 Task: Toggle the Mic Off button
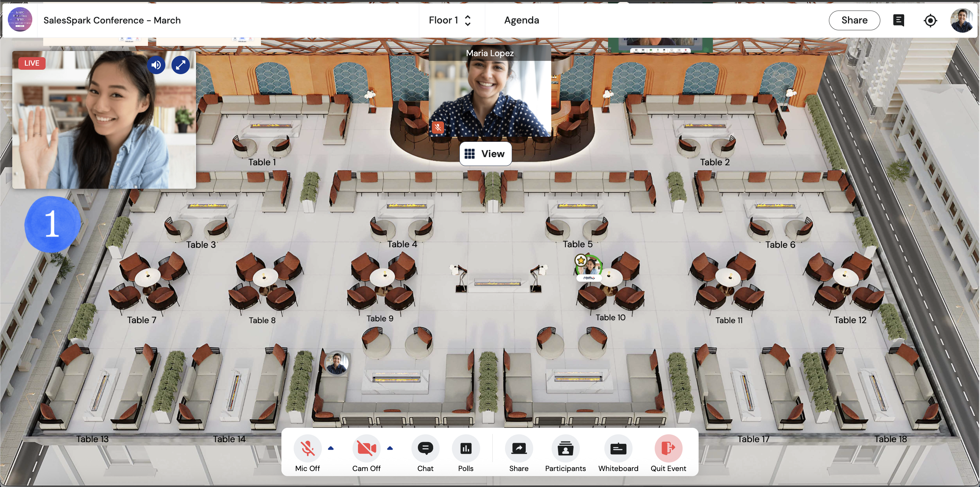307,449
